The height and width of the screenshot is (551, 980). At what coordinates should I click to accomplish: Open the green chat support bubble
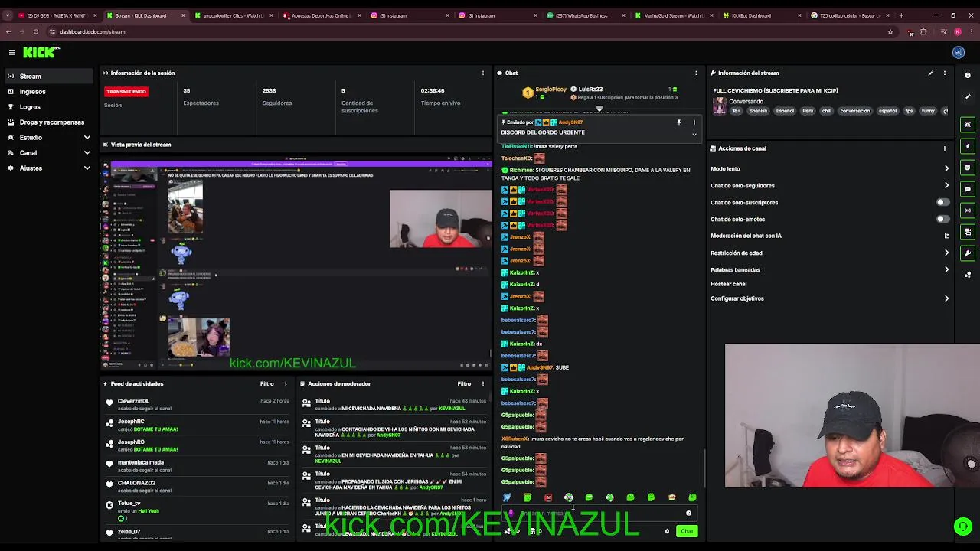pyautogui.click(x=963, y=526)
